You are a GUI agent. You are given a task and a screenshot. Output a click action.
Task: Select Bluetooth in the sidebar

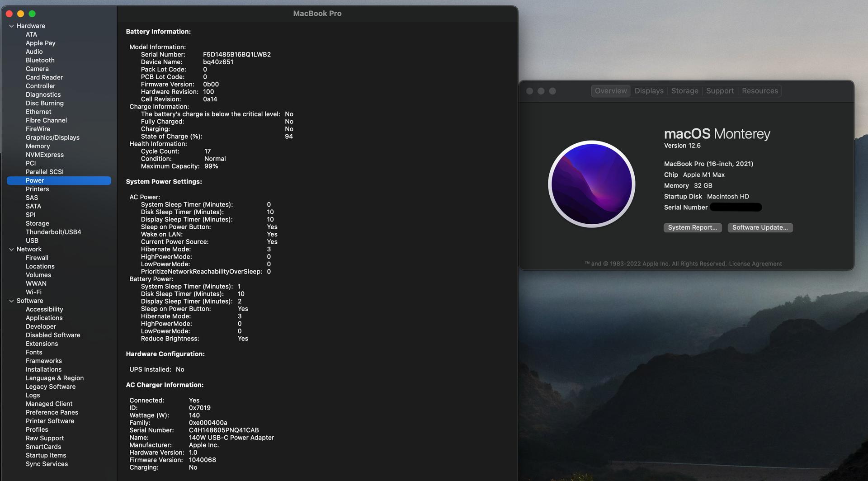(x=40, y=60)
